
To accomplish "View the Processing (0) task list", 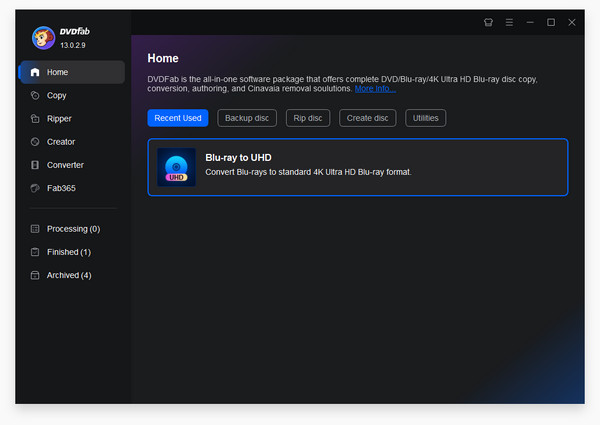I will [72, 229].
